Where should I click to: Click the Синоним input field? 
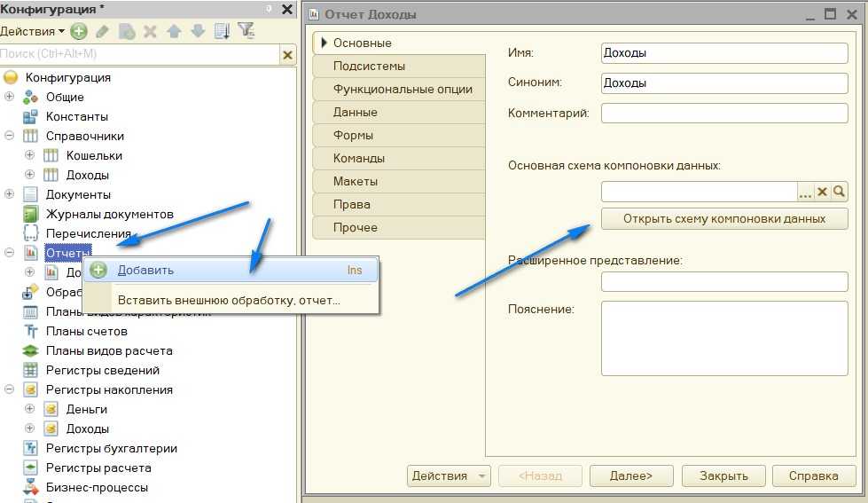point(724,83)
